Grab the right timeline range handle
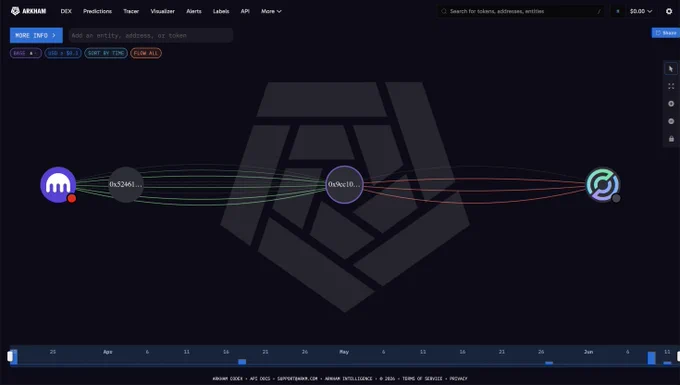680x385 pixels. [678, 356]
